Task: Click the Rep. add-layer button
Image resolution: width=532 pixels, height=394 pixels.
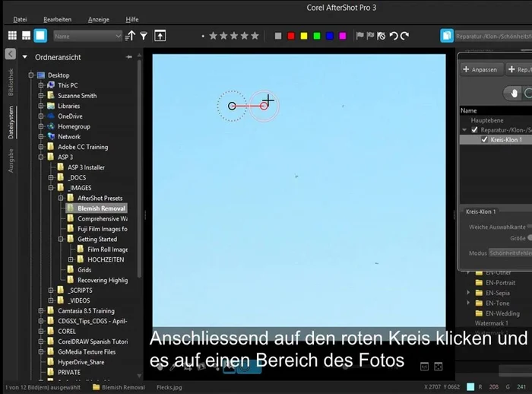Action: click(x=519, y=69)
